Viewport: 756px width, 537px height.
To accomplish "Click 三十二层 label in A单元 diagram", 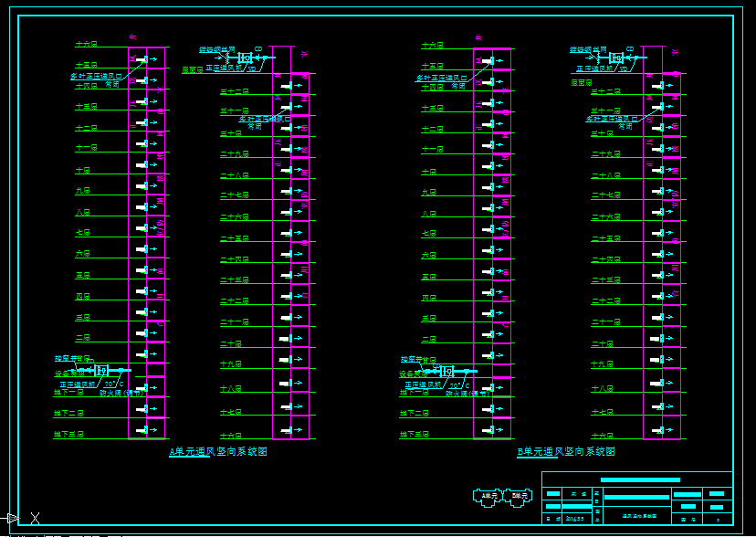I will point(235,91).
